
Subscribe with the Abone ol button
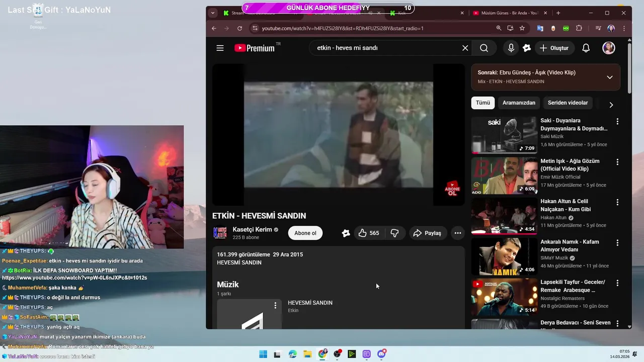305,233
